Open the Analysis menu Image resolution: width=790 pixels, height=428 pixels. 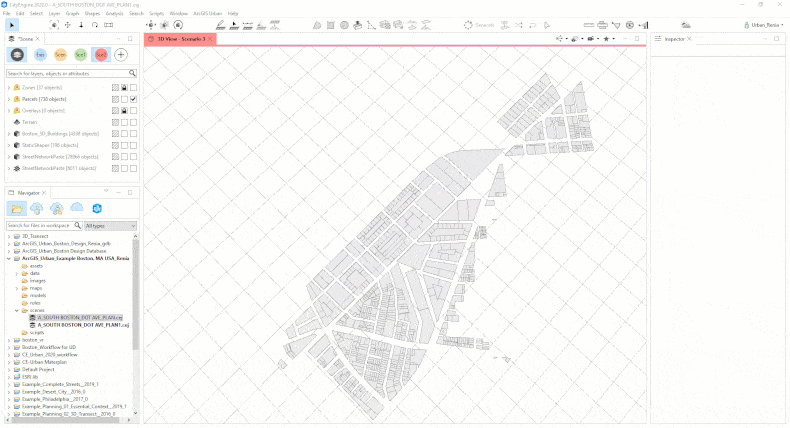coord(115,14)
